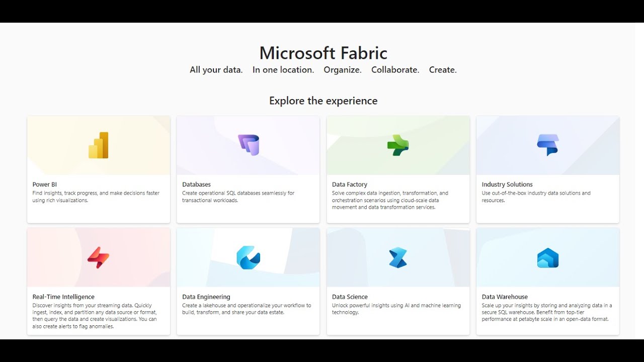The width and height of the screenshot is (644, 362).
Task: Open the Data Warehouse title
Action: [505, 297]
